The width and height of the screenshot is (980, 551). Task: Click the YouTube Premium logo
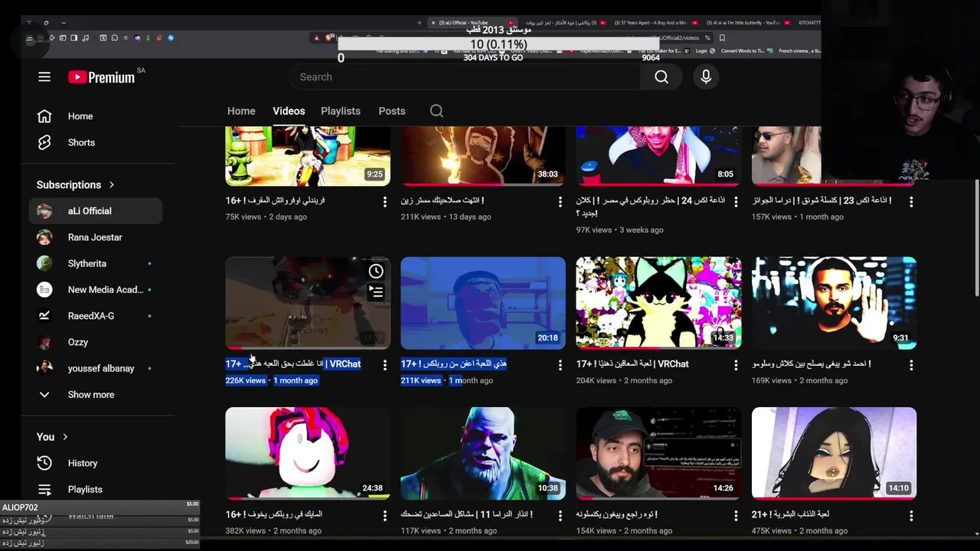pyautogui.click(x=102, y=77)
